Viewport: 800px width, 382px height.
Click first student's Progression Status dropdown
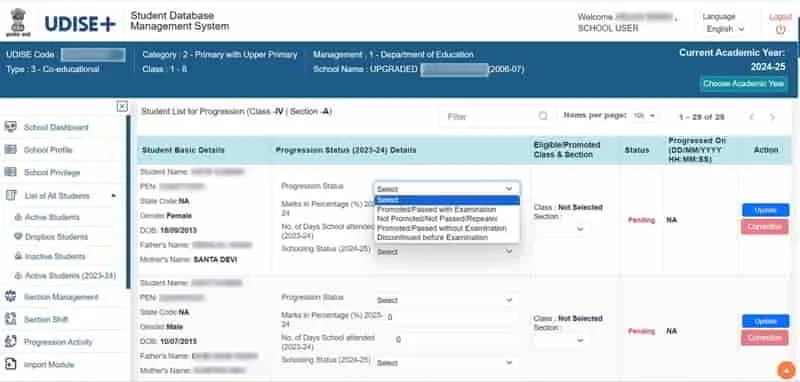click(x=446, y=188)
